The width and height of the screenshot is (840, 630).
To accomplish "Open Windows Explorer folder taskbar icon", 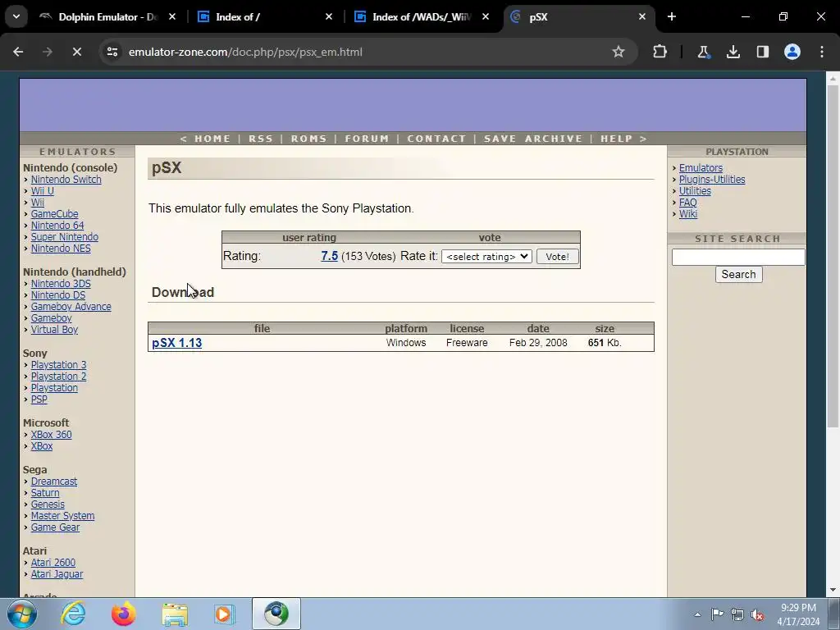I will click(x=175, y=614).
